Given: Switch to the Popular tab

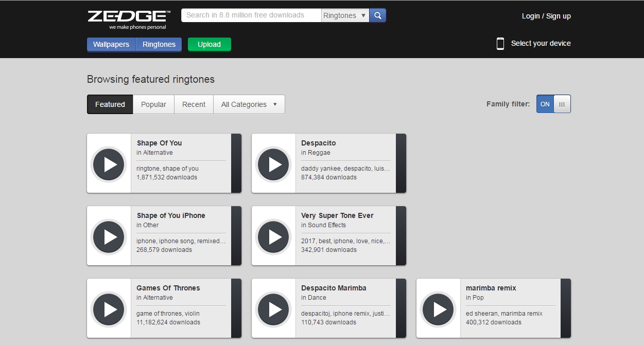Looking at the screenshot, I should (153, 104).
